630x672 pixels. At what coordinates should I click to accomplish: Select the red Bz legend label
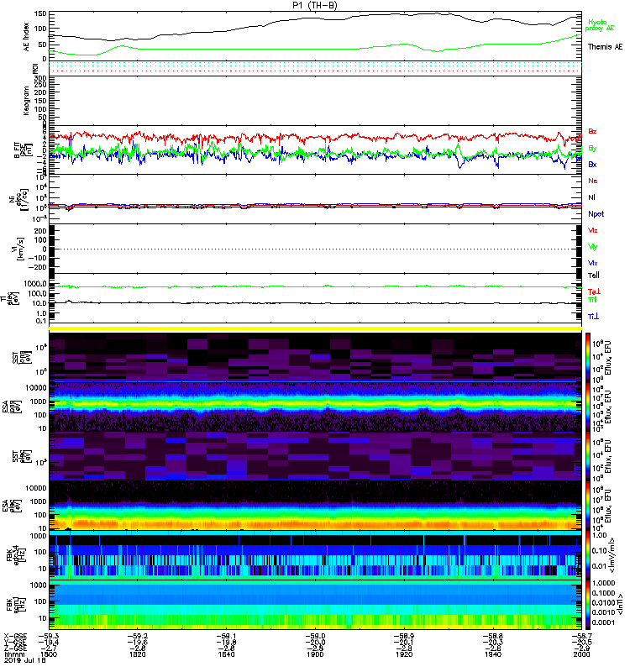click(593, 132)
